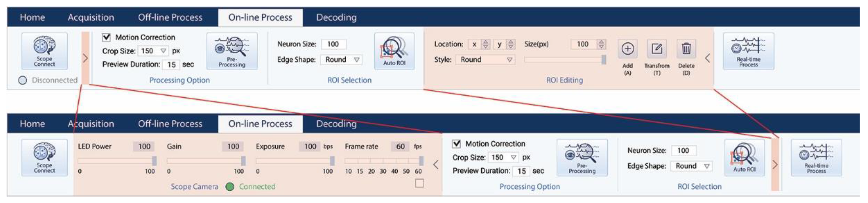Collapse the ROI Editing panel with its chevron
The width and height of the screenshot is (868, 203).
(x=708, y=58)
